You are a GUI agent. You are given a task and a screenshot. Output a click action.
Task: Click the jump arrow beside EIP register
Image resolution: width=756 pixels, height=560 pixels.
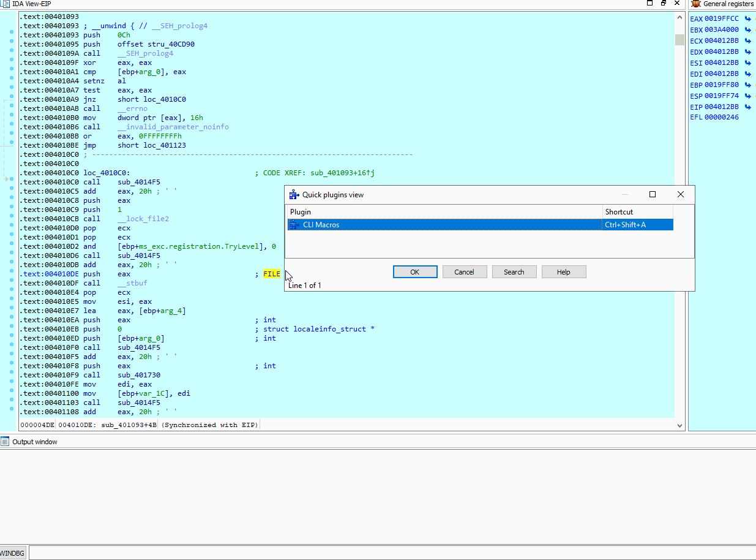[x=747, y=107]
